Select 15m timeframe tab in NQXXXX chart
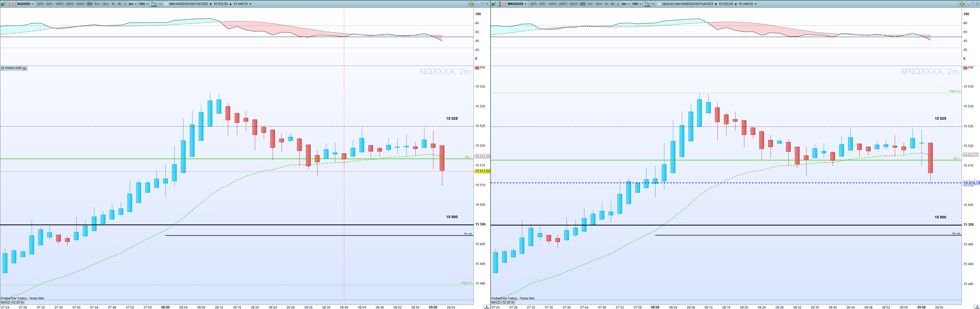 pos(105,4)
